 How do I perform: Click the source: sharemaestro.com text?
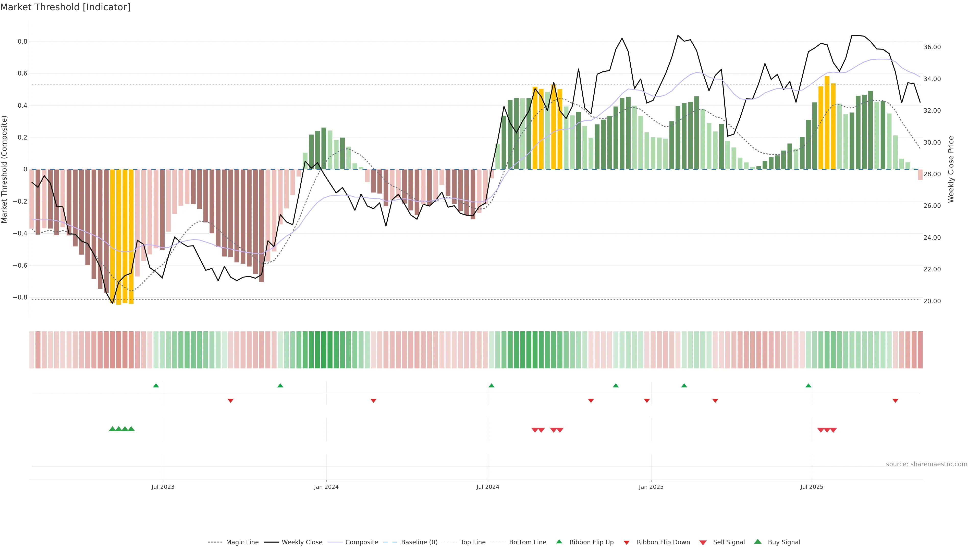(x=926, y=464)
